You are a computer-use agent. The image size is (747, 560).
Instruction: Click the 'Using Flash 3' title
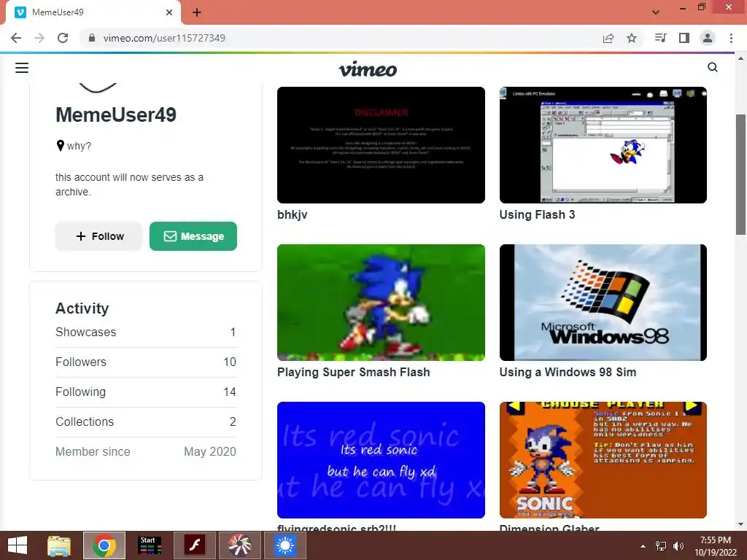tap(538, 215)
